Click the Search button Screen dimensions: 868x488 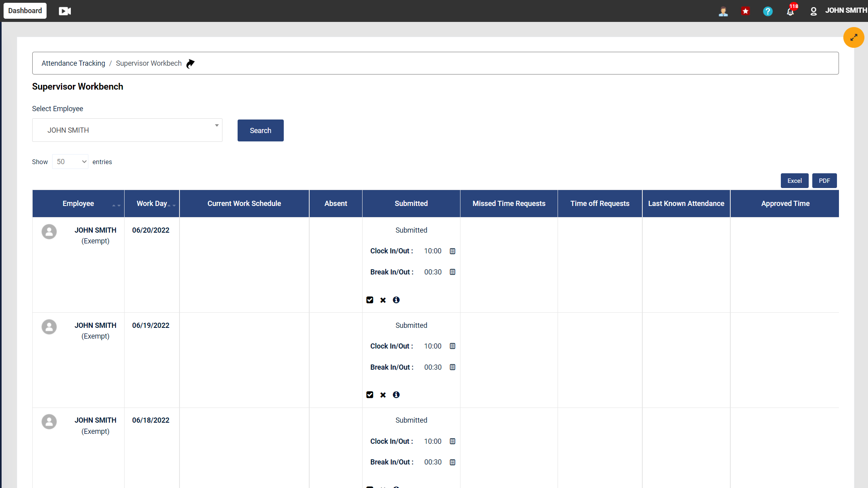(261, 130)
